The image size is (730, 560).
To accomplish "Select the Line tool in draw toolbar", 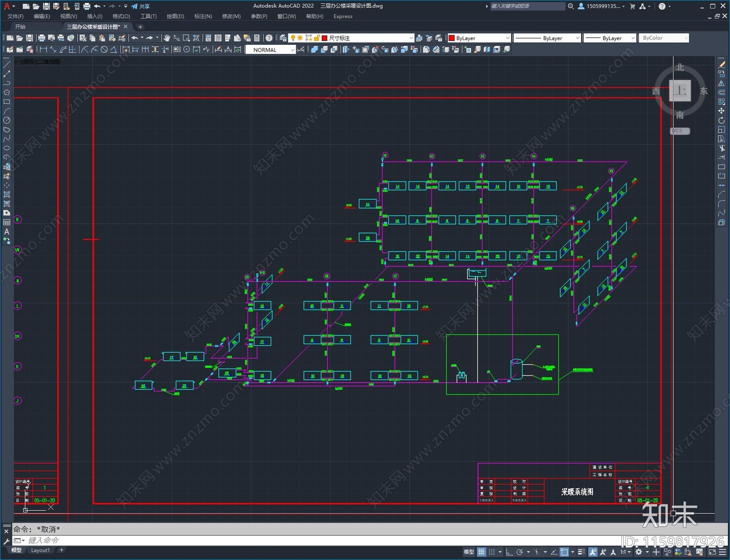I will [6, 65].
